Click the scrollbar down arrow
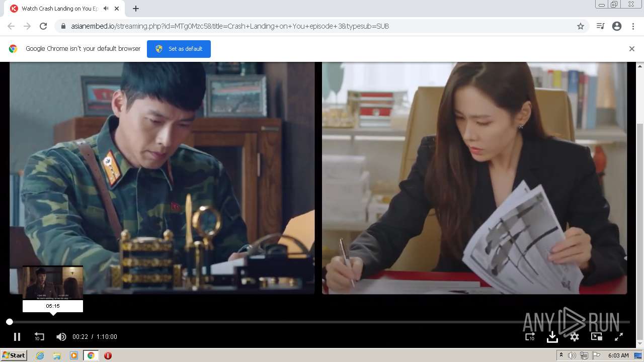This screenshot has width=644, height=362. click(x=640, y=344)
